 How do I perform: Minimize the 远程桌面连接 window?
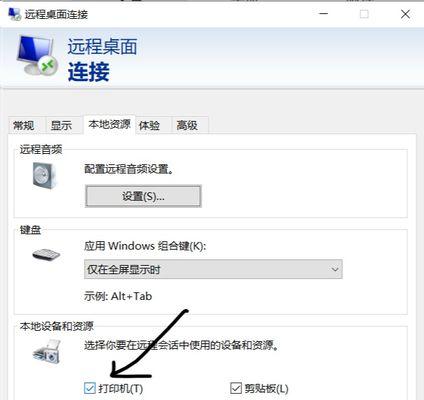(x=323, y=14)
